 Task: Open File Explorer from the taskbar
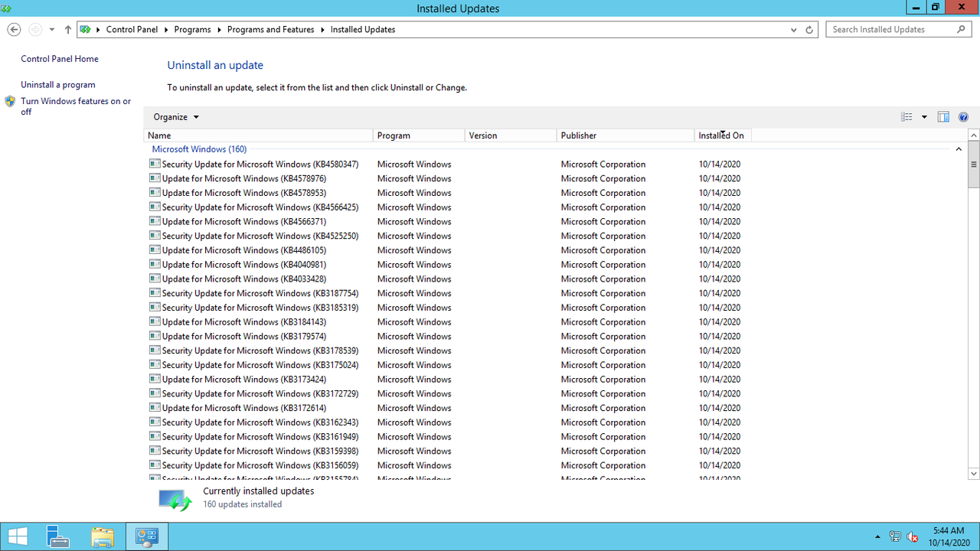(x=102, y=536)
